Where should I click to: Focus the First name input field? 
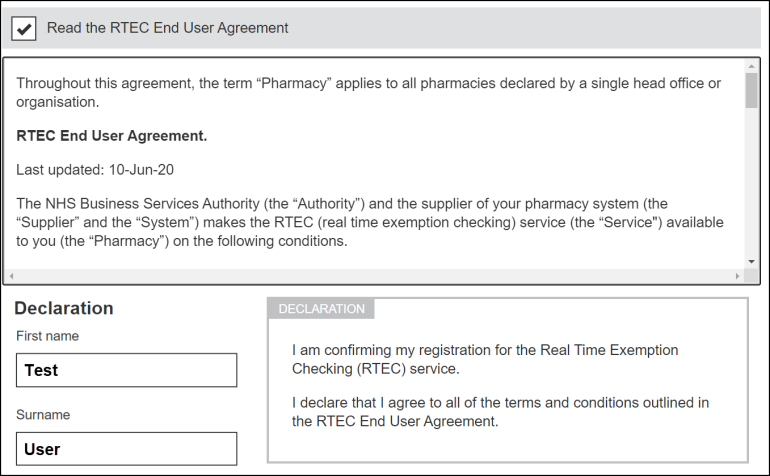126,370
